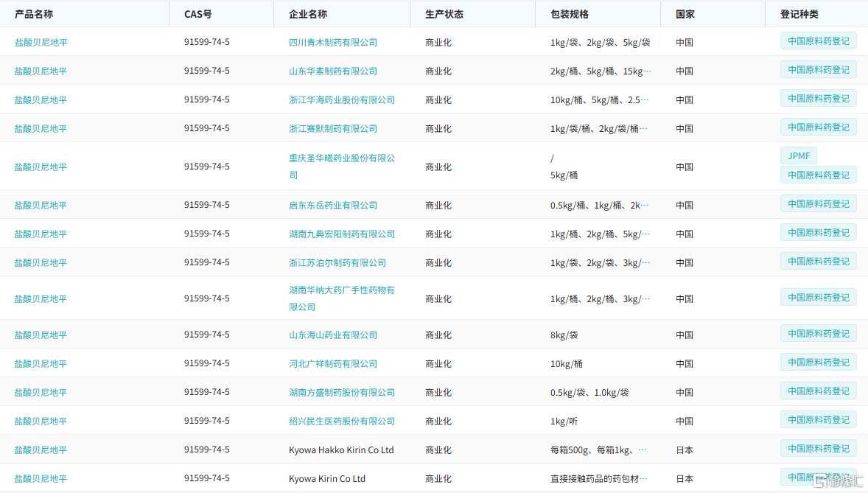The image size is (868, 493).
Task: Click packaging cell 2kg/桶、5kg/桶、15kg…
Action: point(601,71)
